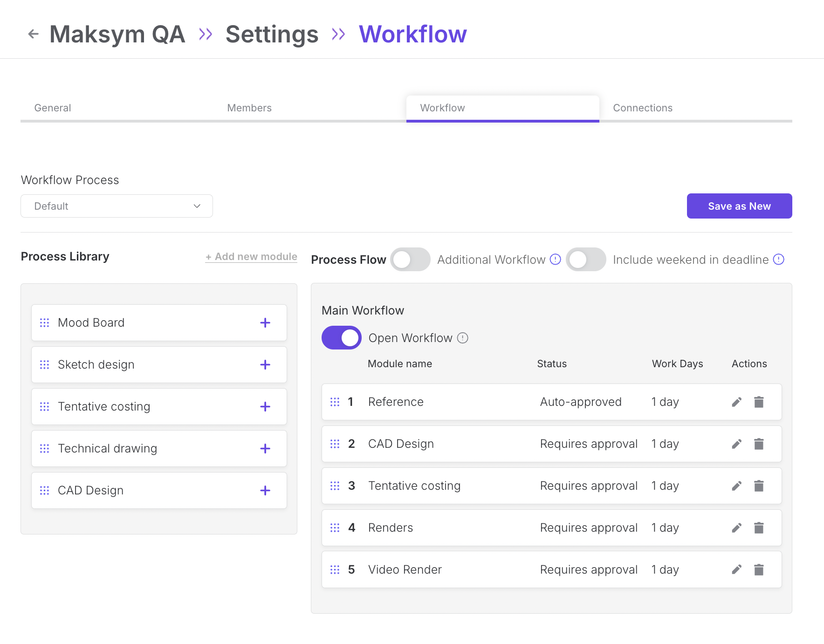Switch to the Members tab
Viewport: 824px width, 644px height.
[249, 108]
